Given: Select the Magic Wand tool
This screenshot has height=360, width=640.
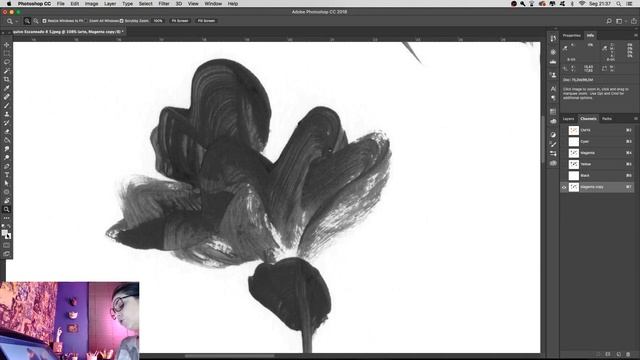Looking at the screenshot, I should point(7,71).
